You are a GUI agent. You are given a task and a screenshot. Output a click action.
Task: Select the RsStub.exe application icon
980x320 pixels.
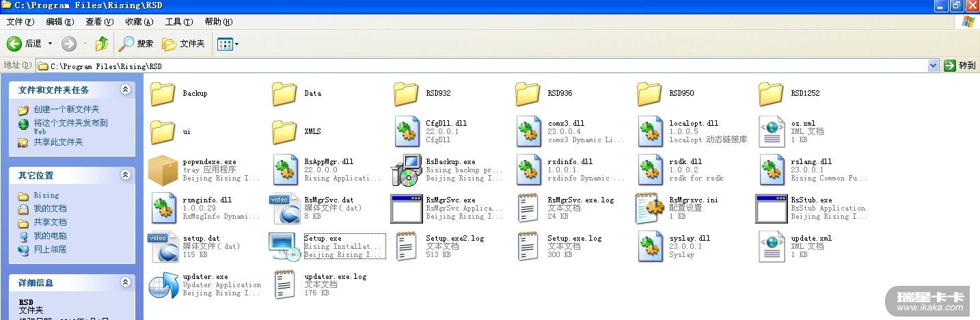pos(771,209)
